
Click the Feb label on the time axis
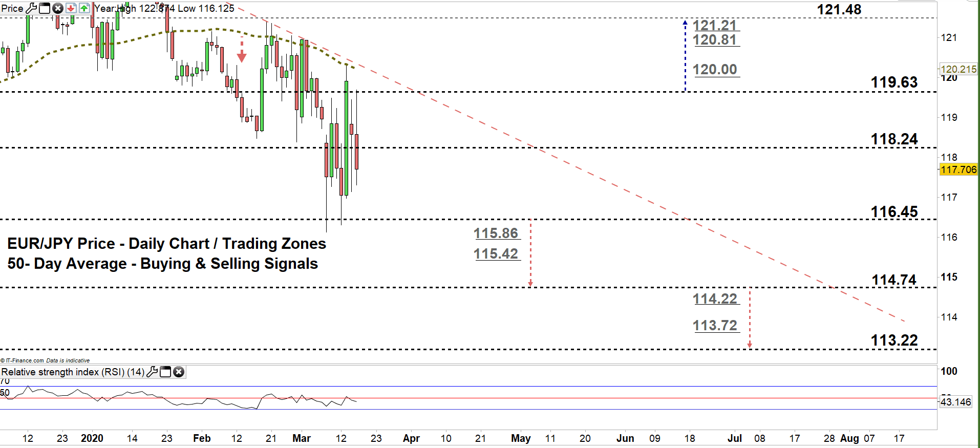(x=202, y=438)
